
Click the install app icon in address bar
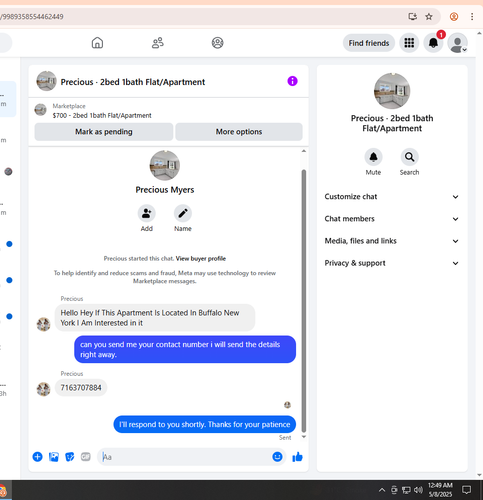[413, 16]
